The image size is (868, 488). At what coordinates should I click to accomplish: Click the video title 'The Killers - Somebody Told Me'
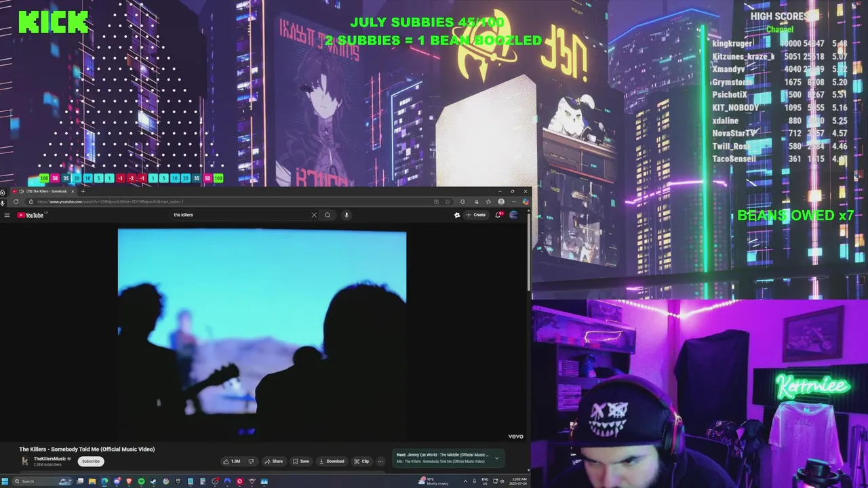tap(87, 449)
